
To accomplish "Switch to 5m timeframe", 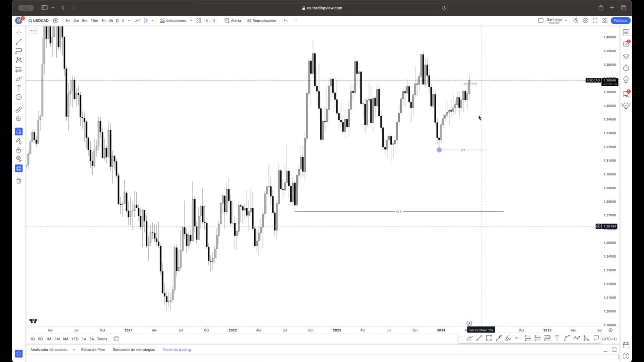I will 85,21.
